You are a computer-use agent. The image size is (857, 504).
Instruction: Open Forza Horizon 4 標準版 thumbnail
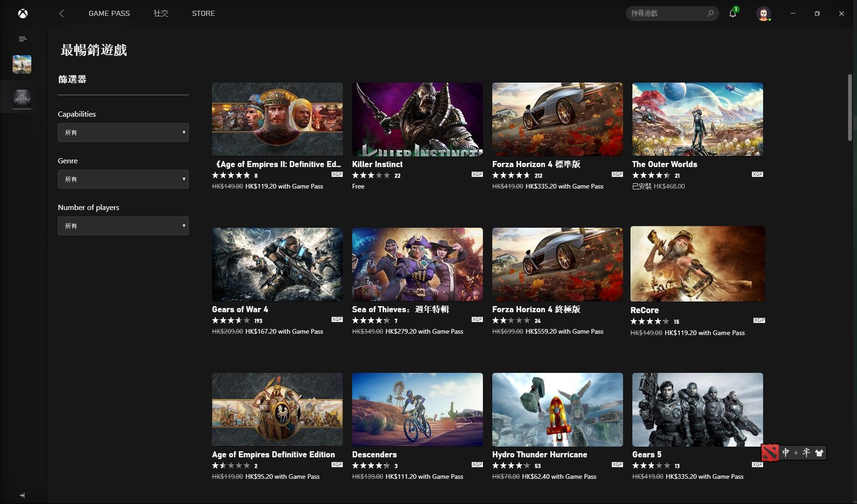click(558, 119)
